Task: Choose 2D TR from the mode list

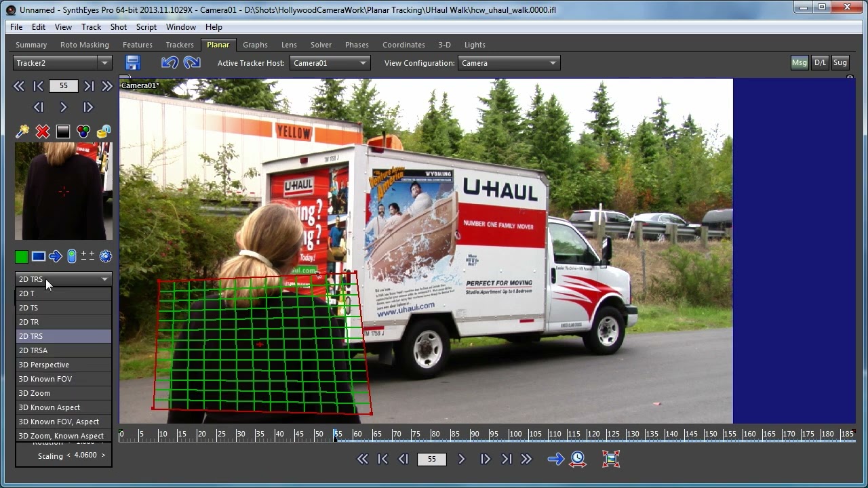Action: point(63,322)
